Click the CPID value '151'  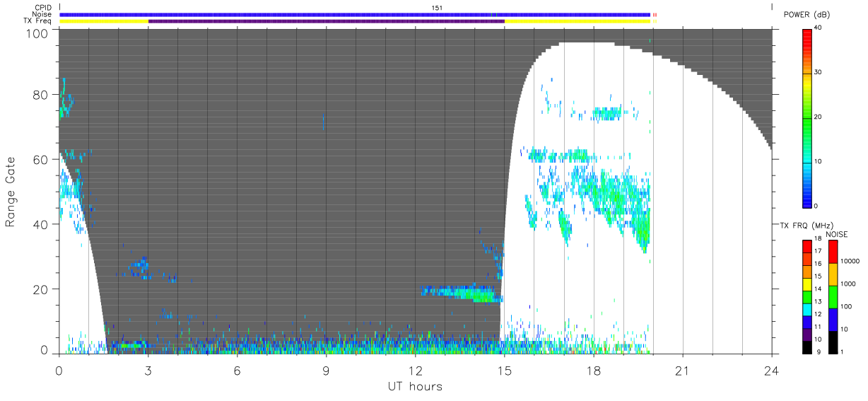[437, 8]
